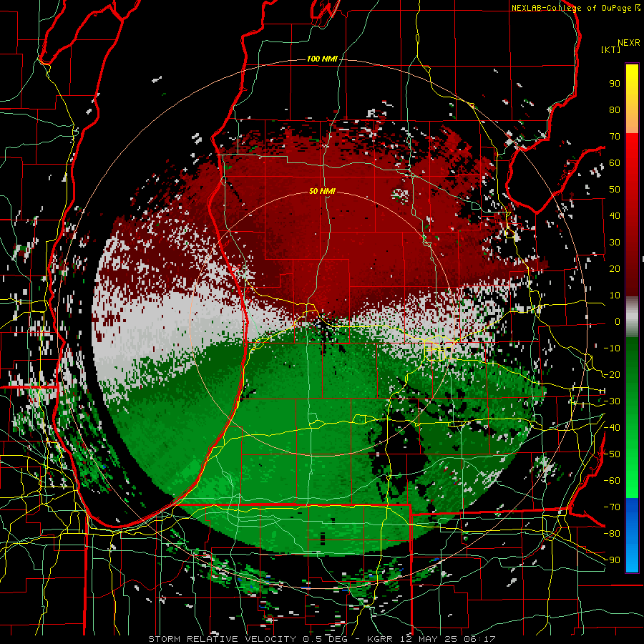Click the -60 value on the velocity scale
Image resolution: width=644 pixels, height=644 pixels.
pyautogui.click(x=612, y=481)
